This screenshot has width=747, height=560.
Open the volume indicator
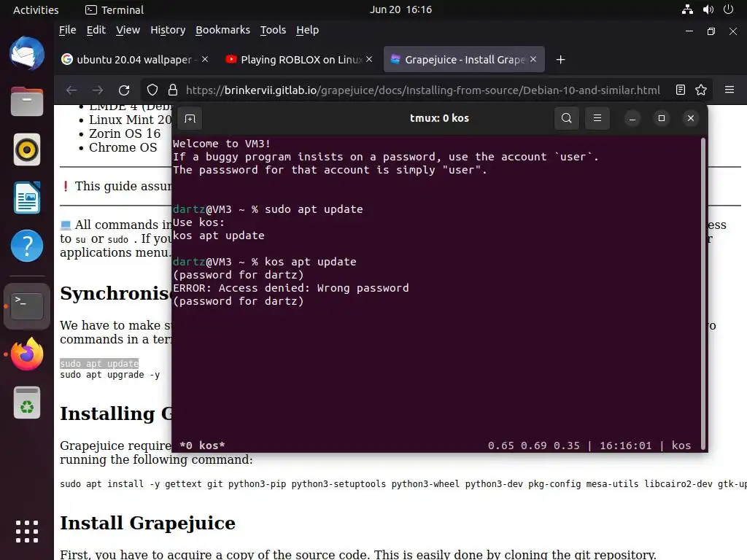coord(708,9)
